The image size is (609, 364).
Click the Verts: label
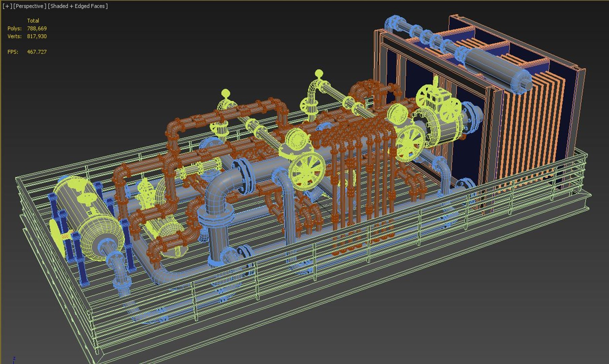coord(14,36)
